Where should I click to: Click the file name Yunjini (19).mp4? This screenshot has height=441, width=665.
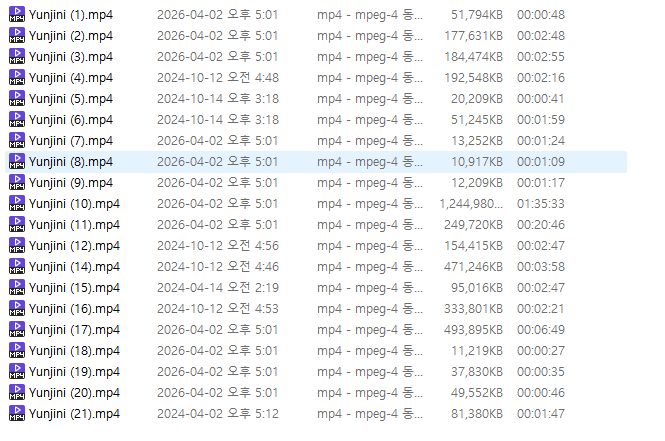pos(74,371)
